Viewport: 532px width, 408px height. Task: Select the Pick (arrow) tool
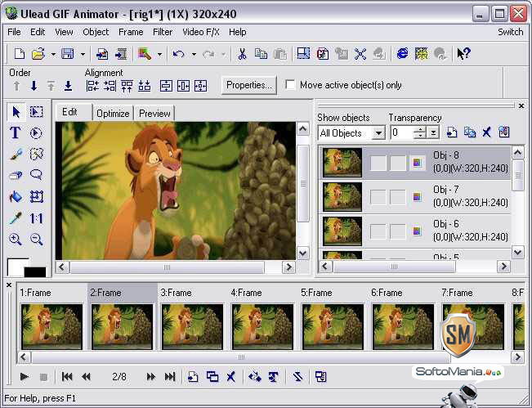pyautogui.click(x=16, y=112)
